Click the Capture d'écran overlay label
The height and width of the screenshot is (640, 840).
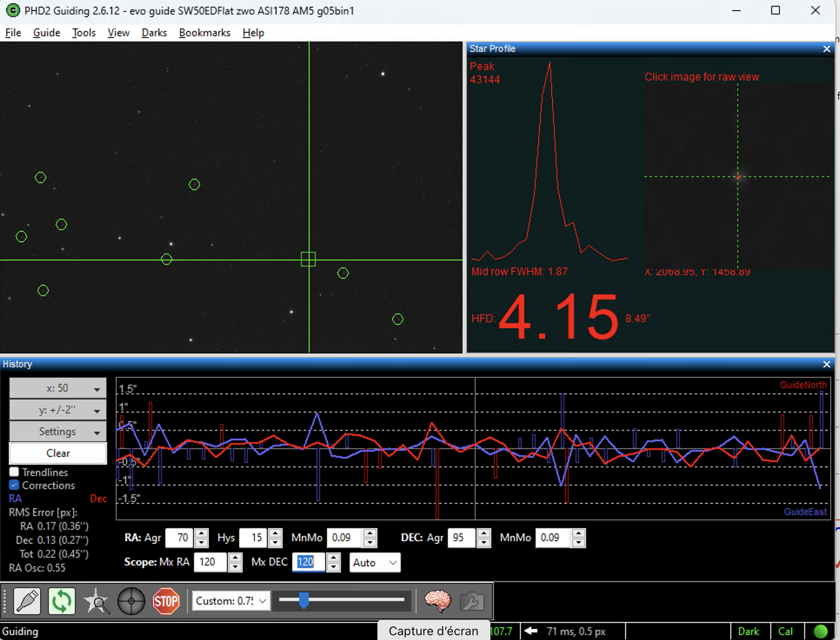coord(433,631)
